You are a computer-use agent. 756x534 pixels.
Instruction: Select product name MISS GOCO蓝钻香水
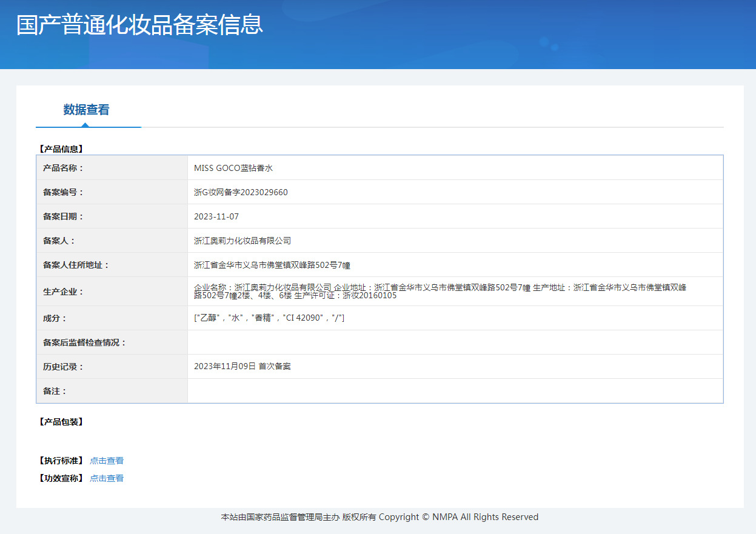(233, 168)
